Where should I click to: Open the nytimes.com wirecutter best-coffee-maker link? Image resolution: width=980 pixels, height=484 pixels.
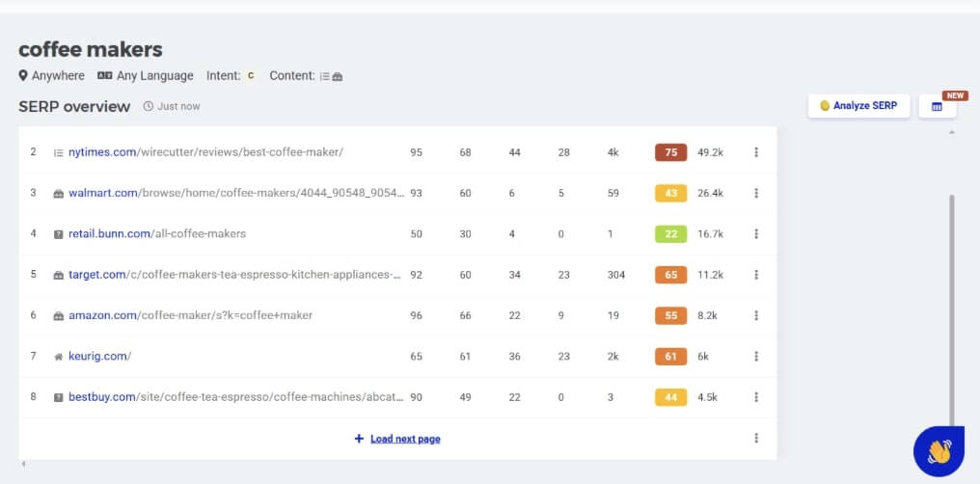(x=205, y=151)
